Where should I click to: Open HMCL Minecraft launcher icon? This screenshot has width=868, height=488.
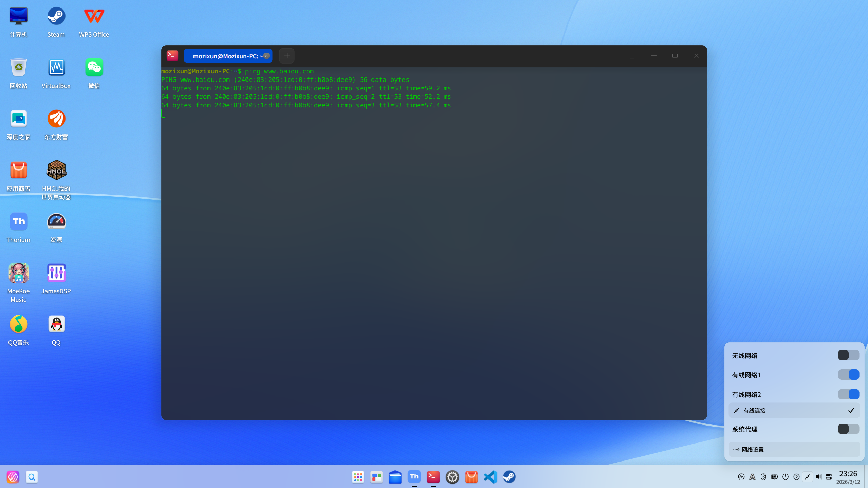[x=56, y=170]
